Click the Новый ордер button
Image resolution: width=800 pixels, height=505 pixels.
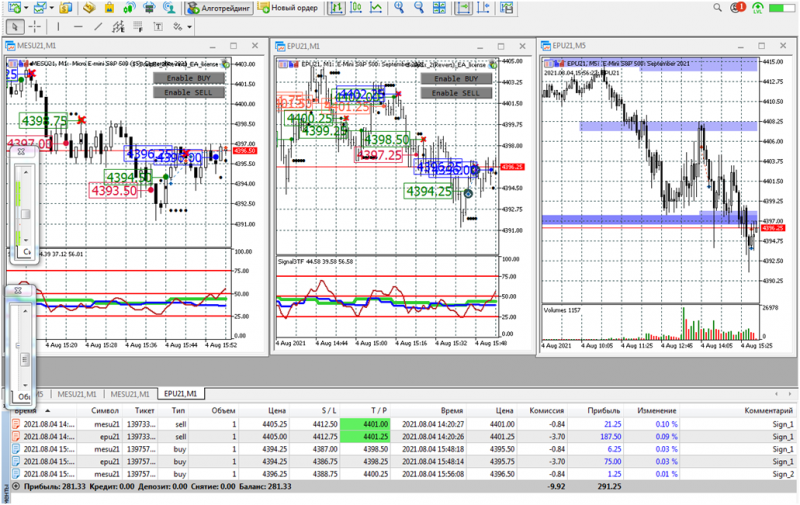pyautogui.click(x=288, y=8)
